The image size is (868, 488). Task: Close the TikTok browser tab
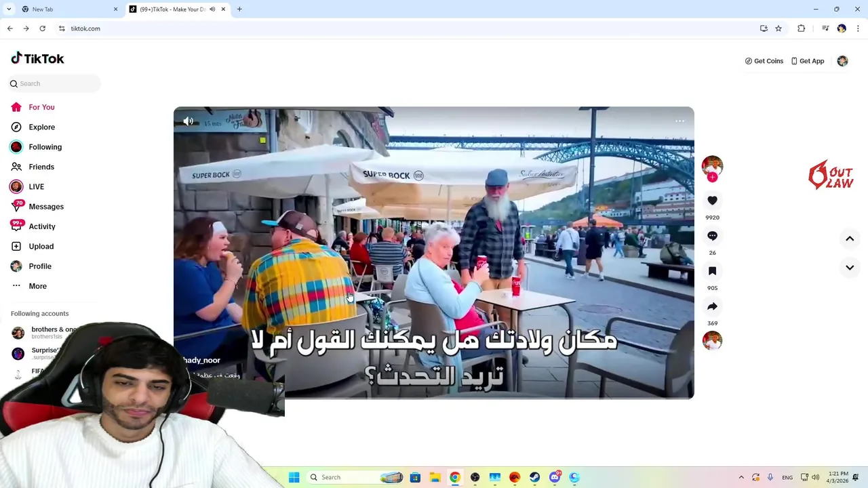(222, 9)
